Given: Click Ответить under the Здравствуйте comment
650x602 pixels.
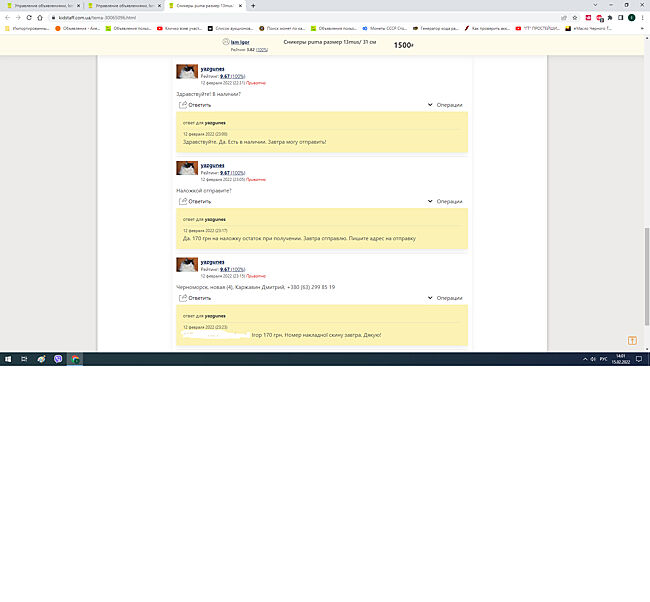Looking at the screenshot, I should (x=196, y=104).
